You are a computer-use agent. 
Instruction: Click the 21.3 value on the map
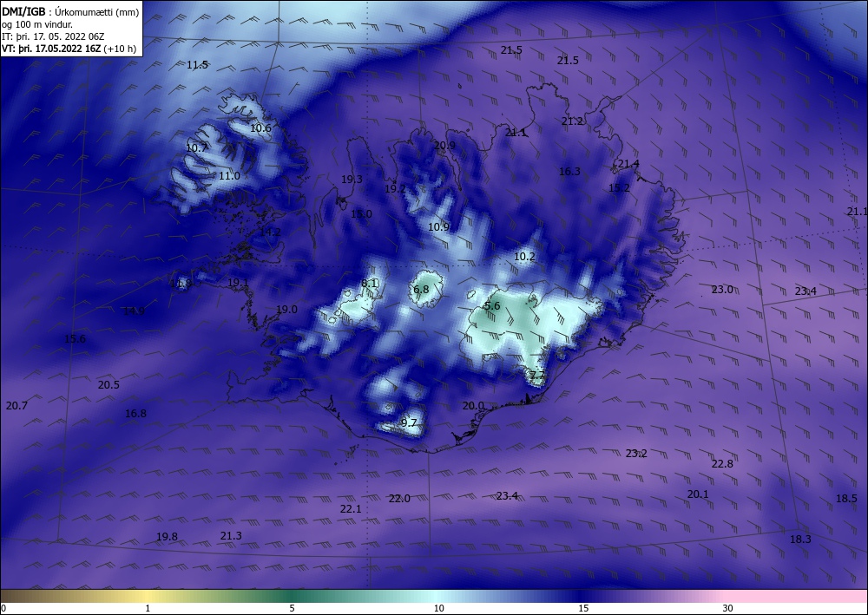click(x=231, y=536)
